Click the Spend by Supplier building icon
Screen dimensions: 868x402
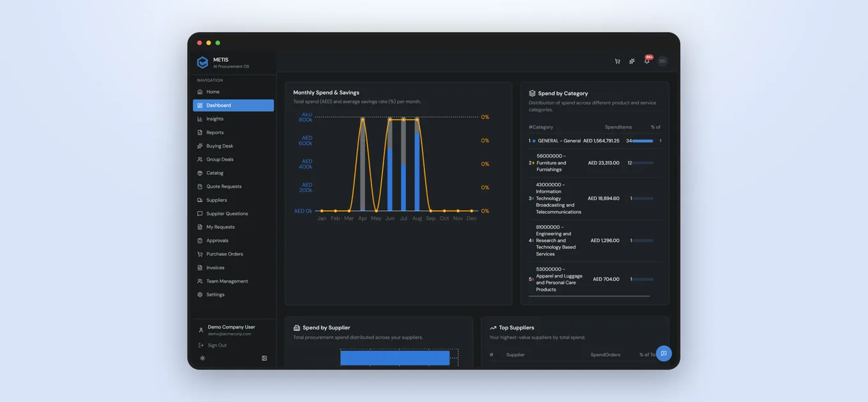click(297, 328)
